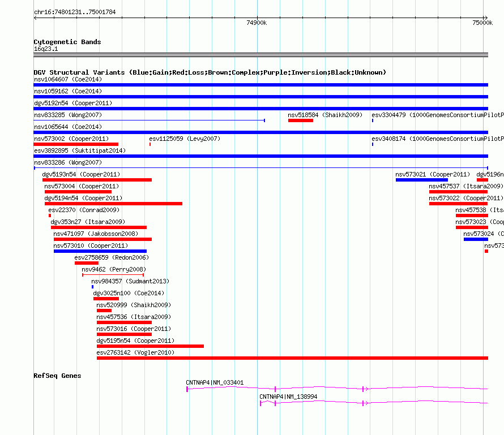Select the nsv573022 (Cooper2011) red bar

[458, 204]
